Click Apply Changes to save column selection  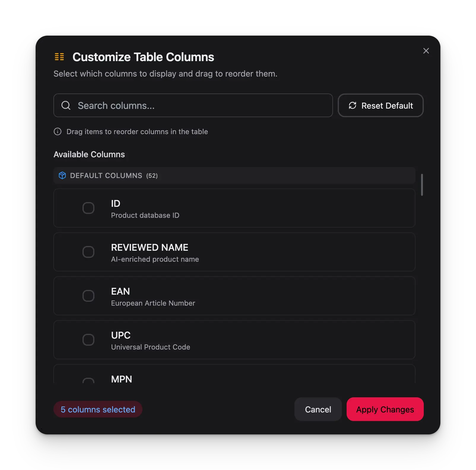click(385, 409)
